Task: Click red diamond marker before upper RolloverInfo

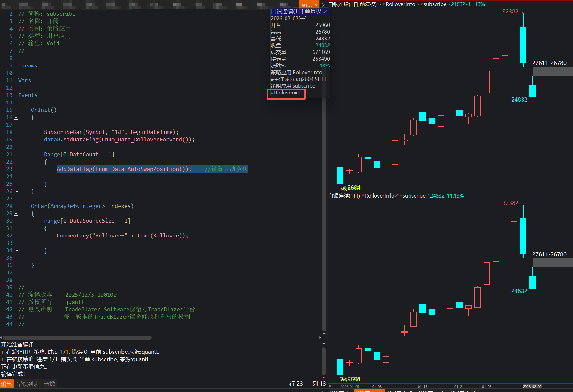Action: [384, 4]
